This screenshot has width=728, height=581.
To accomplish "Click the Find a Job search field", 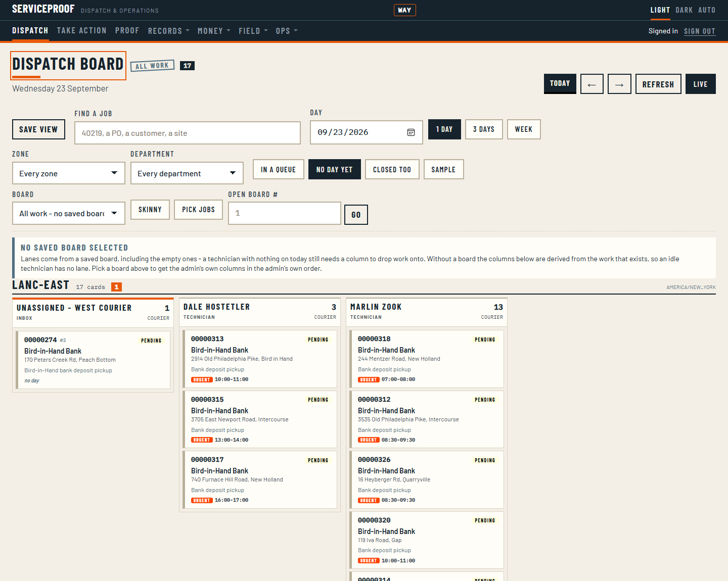I will coord(188,133).
